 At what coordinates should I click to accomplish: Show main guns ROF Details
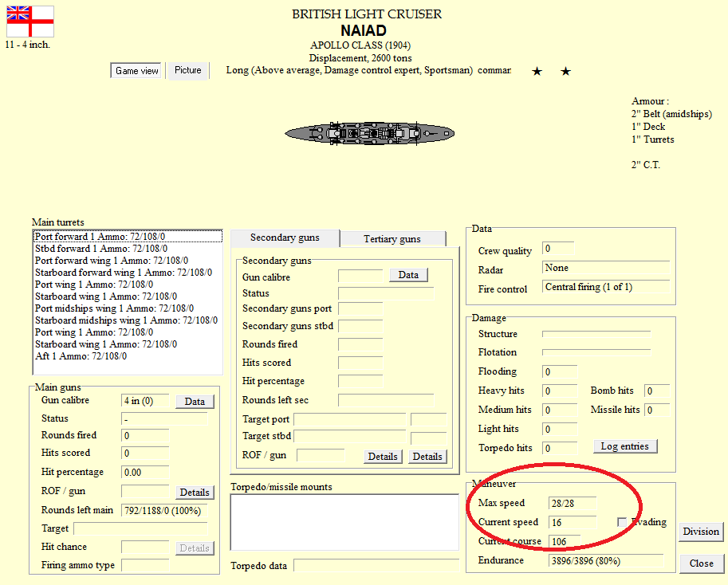[x=195, y=493]
